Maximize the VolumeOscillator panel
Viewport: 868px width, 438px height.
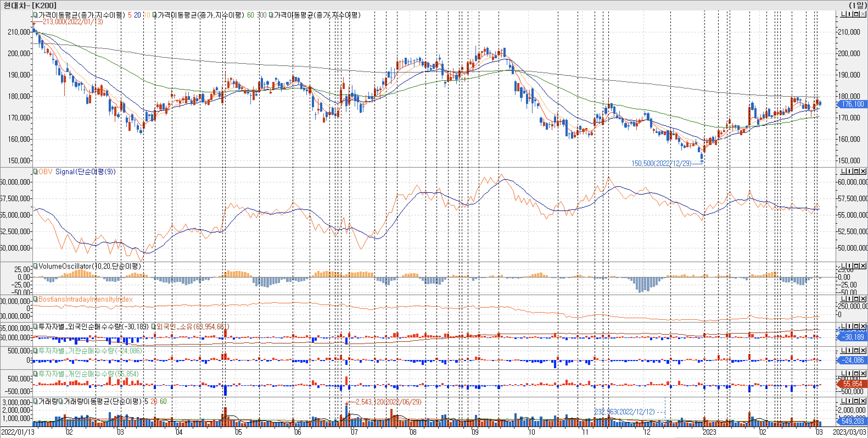click(x=856, y=266)
